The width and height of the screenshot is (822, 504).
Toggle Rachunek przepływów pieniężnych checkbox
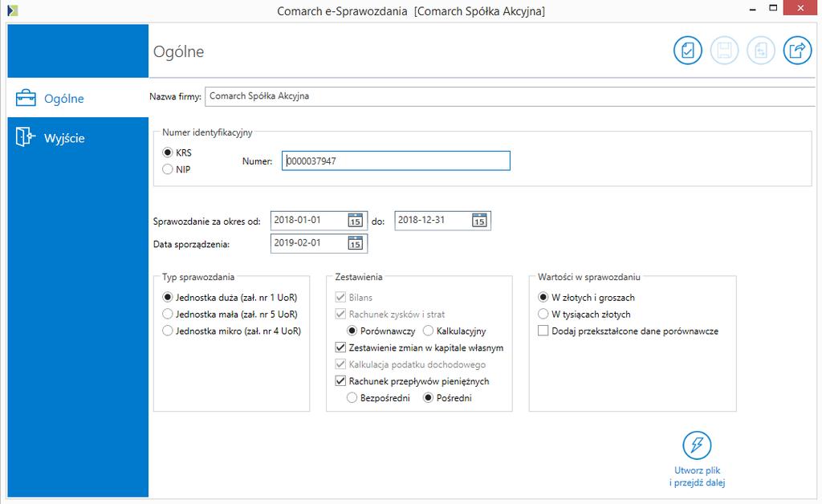point(340,381)
